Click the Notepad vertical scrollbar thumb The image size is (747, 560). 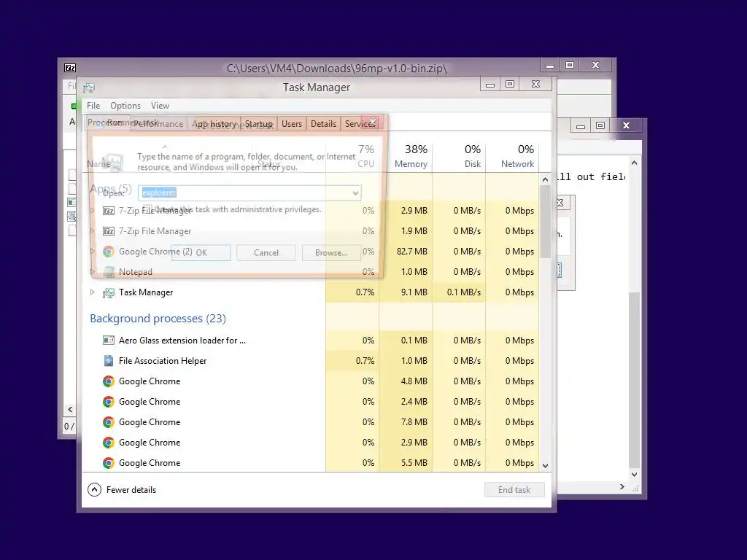pos(634,380)
